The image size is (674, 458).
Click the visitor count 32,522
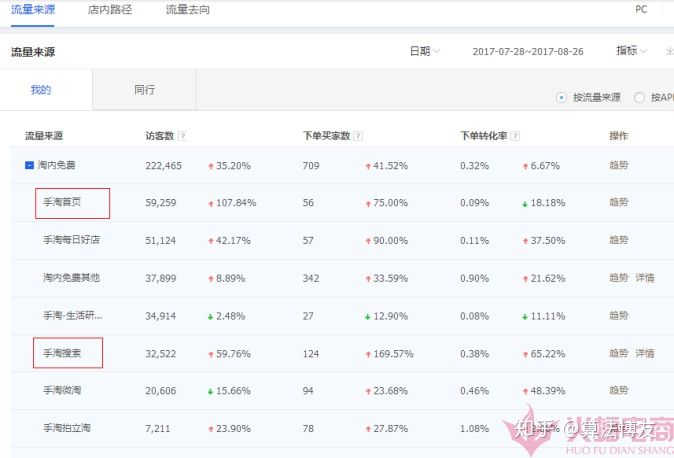pyautogui.click(x=161, y=353)
